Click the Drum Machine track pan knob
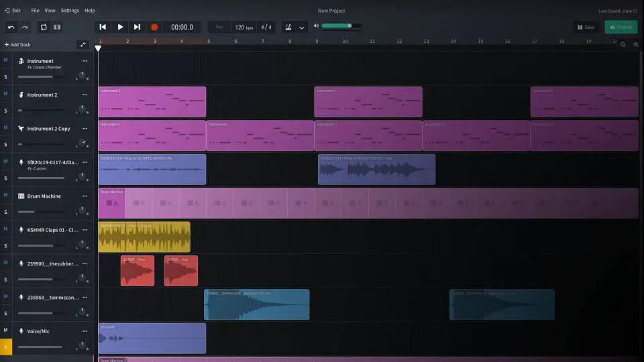644x362 pixels. (82, 210)
